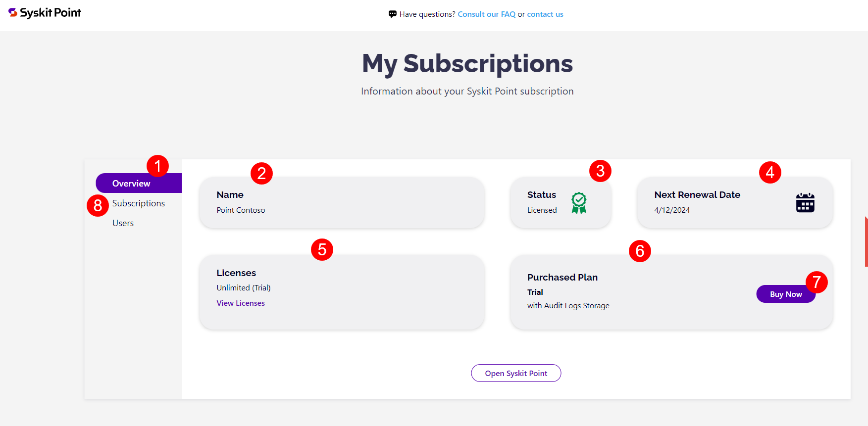Click red marker 6 above Purchased Plan
Screen dimensions: 868x426
pyautogui.click(x=640, y=251)
